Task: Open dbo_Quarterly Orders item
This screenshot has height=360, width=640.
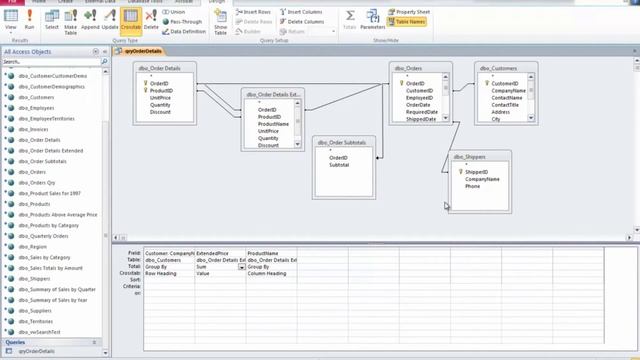Action: coord(43,236)
